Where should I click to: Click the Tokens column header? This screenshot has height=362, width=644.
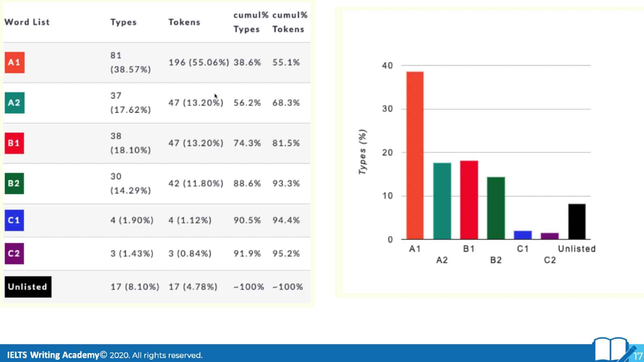point(184,22)
